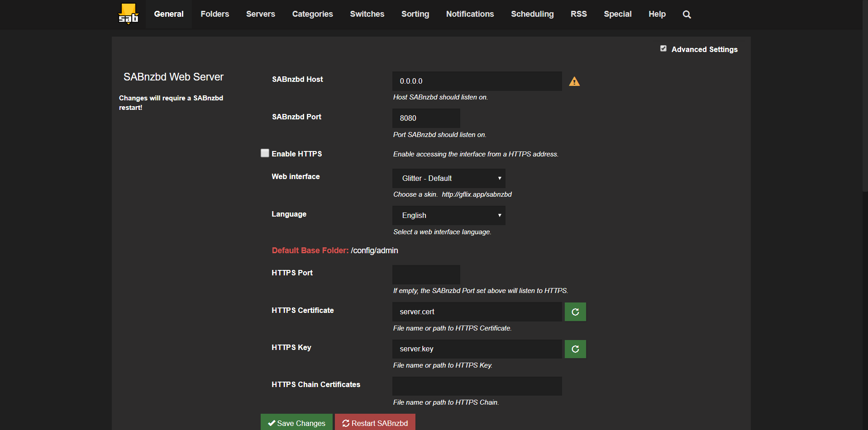Click the warning triangle beside host field
Viewport: 868px width, 430px height.
(574, 81)
